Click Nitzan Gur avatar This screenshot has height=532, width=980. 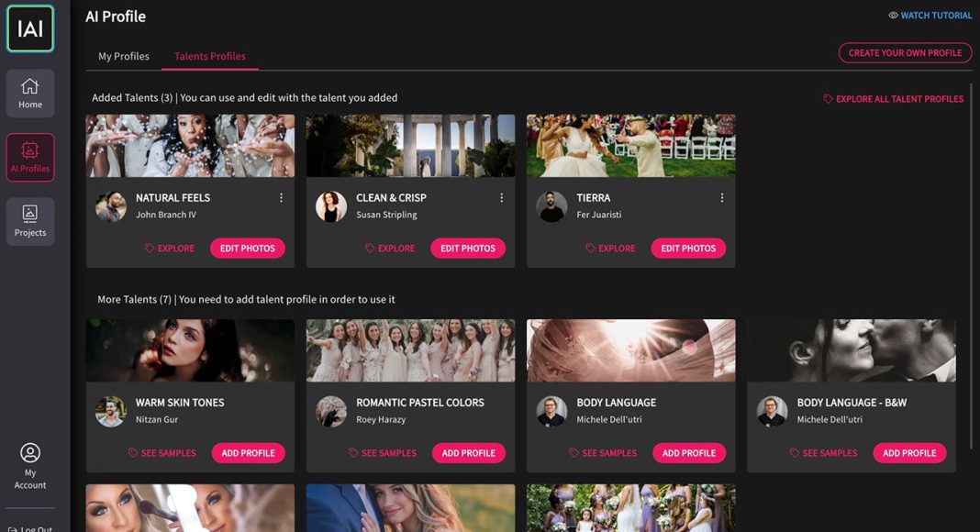(x=111, y=412)
